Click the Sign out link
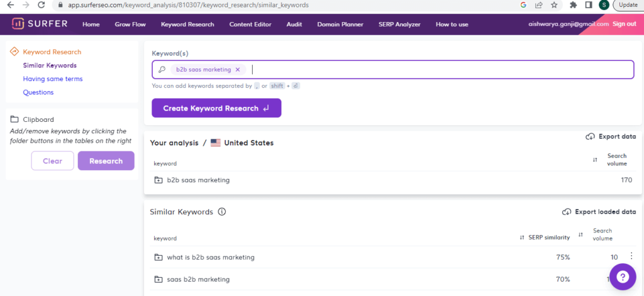644x296 pixels. click(x=625, y=24)
